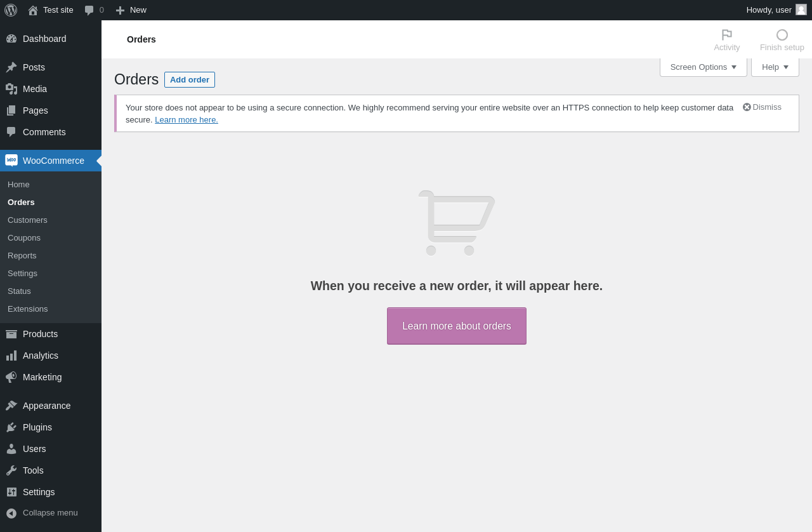Select Orders in WooCommerce submenu

[x=21, y=203]
